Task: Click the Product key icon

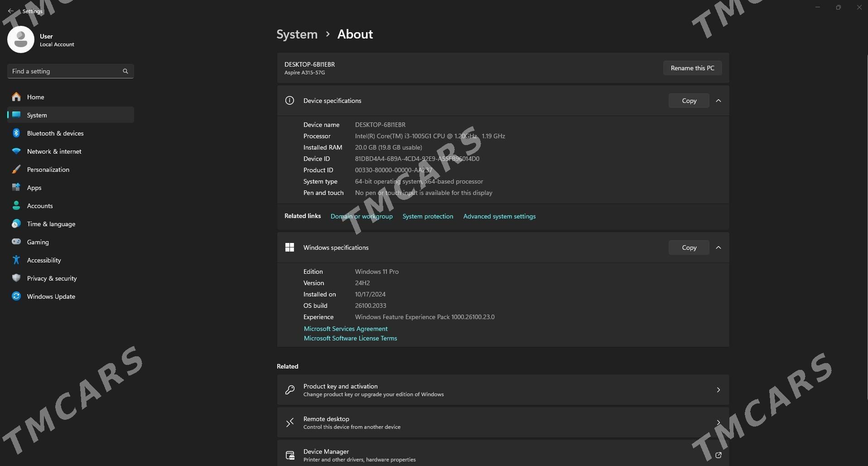Action: [x=290, y=390]
